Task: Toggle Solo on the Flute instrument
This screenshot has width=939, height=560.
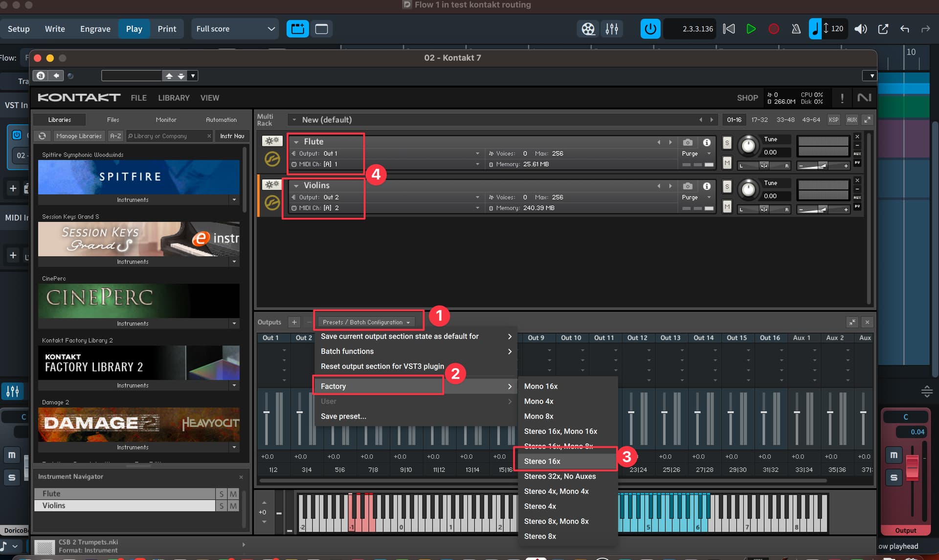Action: (727, 142)
